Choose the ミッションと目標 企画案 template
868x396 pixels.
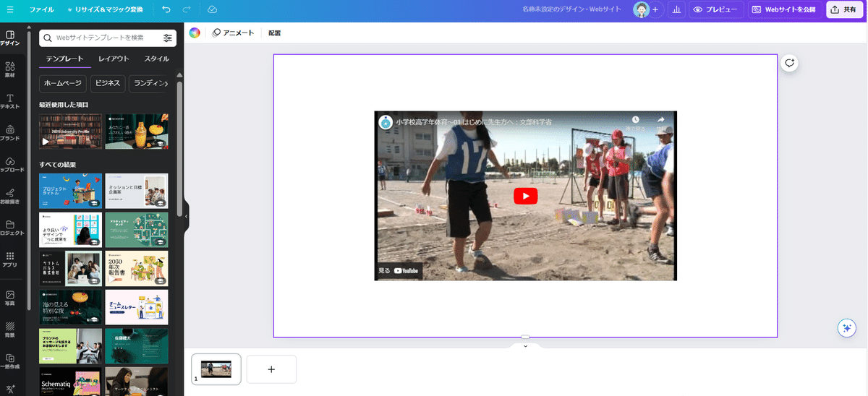(136, 191)
